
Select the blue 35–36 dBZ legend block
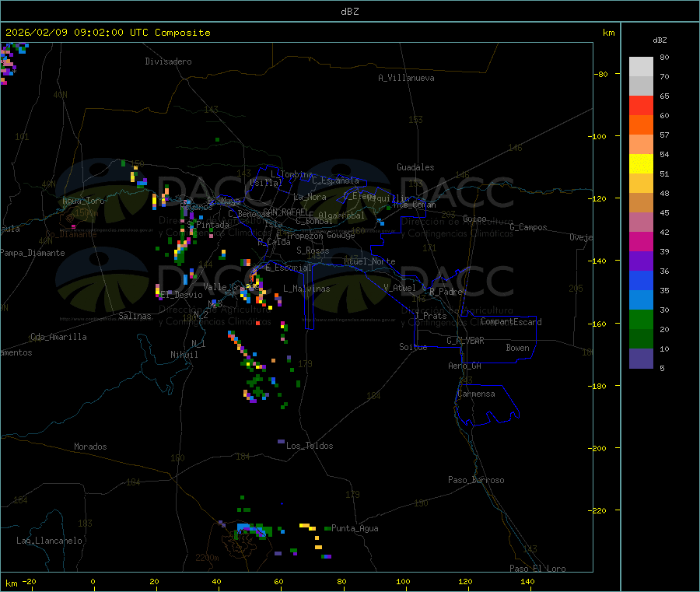[x=641, y=280]
